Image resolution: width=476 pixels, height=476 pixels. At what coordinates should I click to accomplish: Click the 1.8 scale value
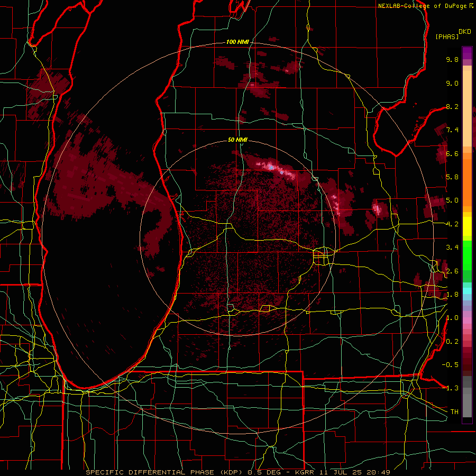(452, 295)
